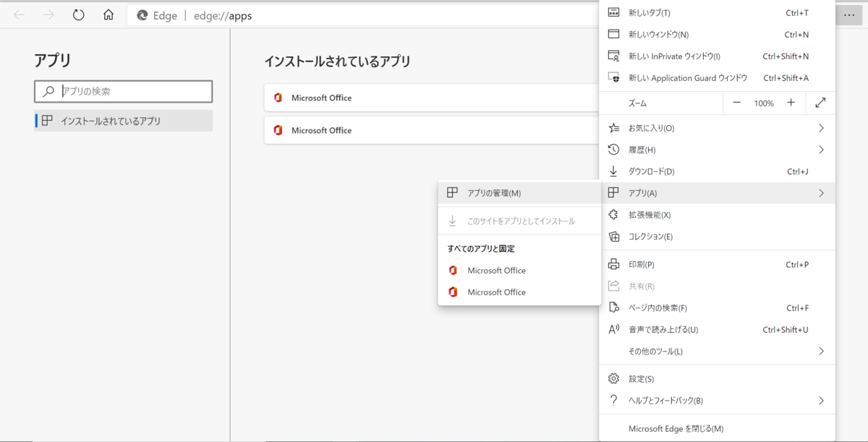Viewport: 868px width, 442px height.
Task: Click the question mark help icon
Action: [x=613, y=401]
